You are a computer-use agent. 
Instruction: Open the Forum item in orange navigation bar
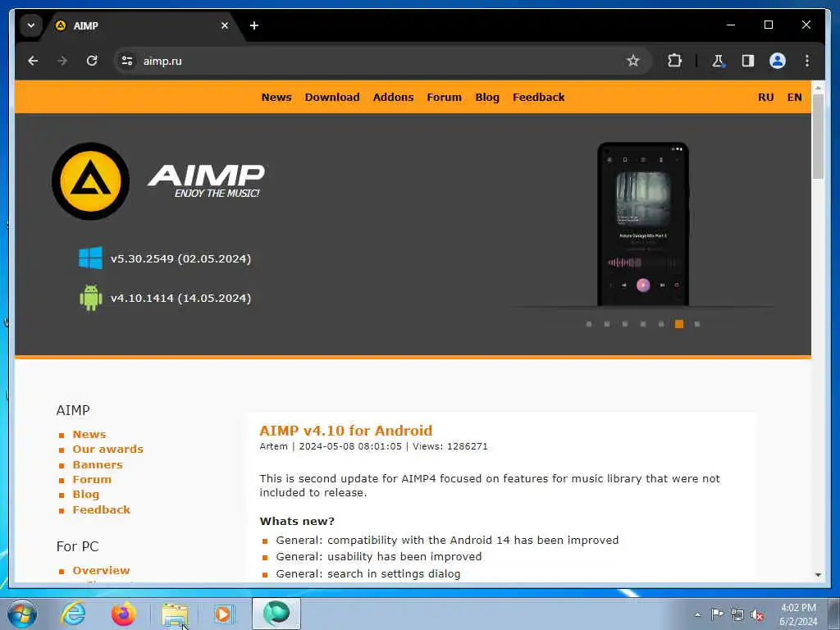pyautogui.click(x=444, y=98)
